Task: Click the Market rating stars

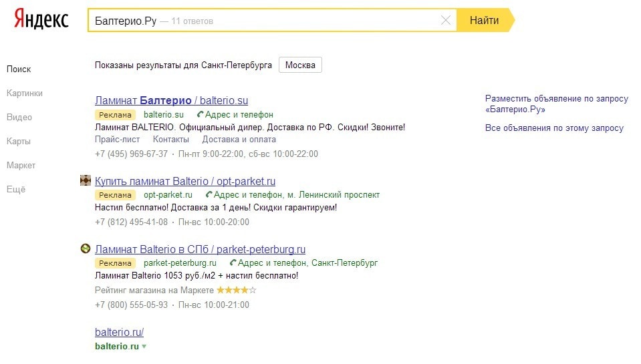Action: [x=236, y=291]
